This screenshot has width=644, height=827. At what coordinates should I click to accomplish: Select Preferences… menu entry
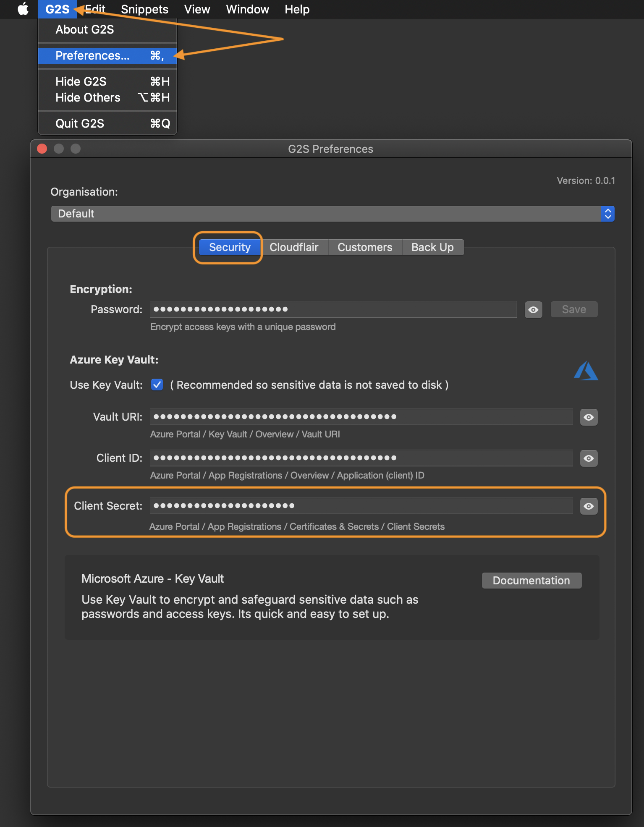tap(107, 55)
